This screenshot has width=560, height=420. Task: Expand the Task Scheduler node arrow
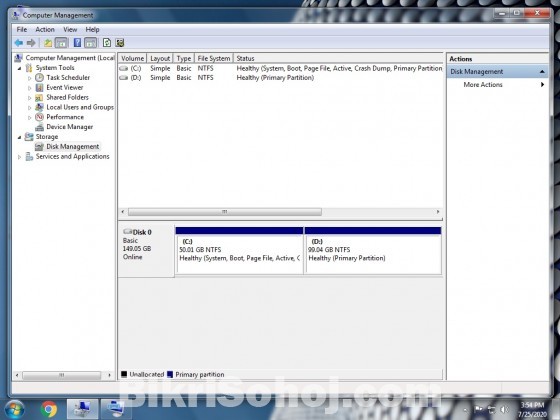point(30,78)
